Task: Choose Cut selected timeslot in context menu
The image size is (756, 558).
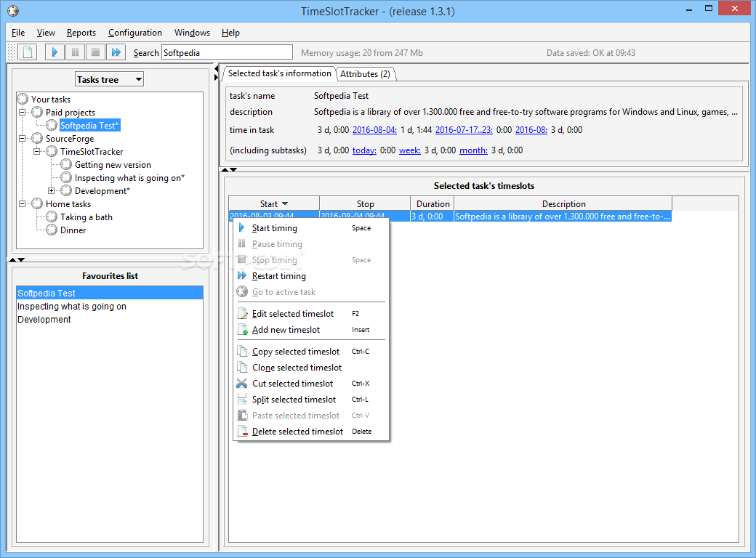Action: [x=311, y=383]
